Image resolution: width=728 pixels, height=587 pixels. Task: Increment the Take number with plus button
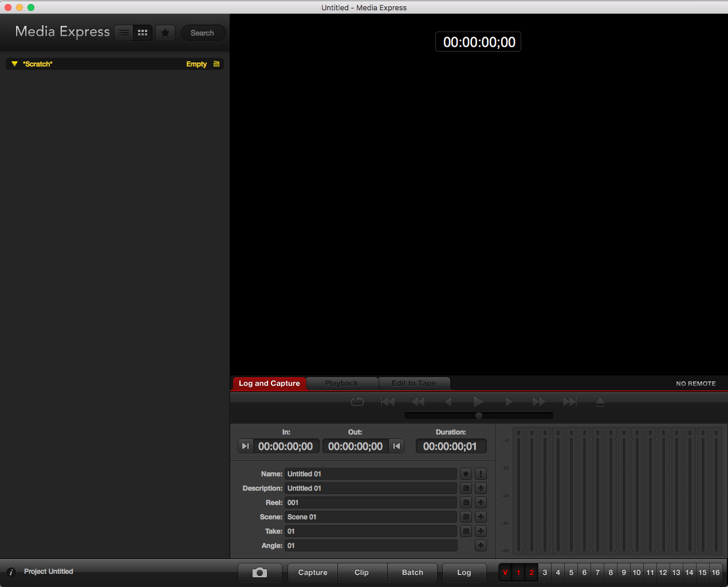point(481,531)
